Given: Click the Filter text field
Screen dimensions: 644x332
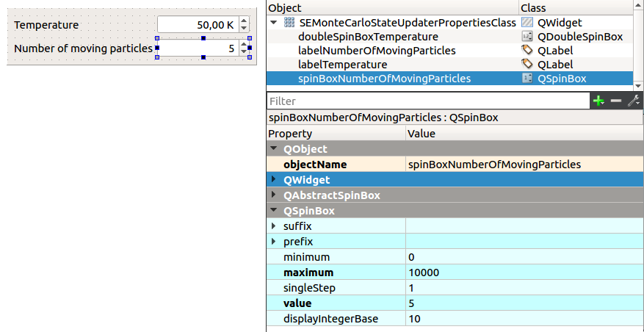Looking at the screenshot, I should click(427, 101).
